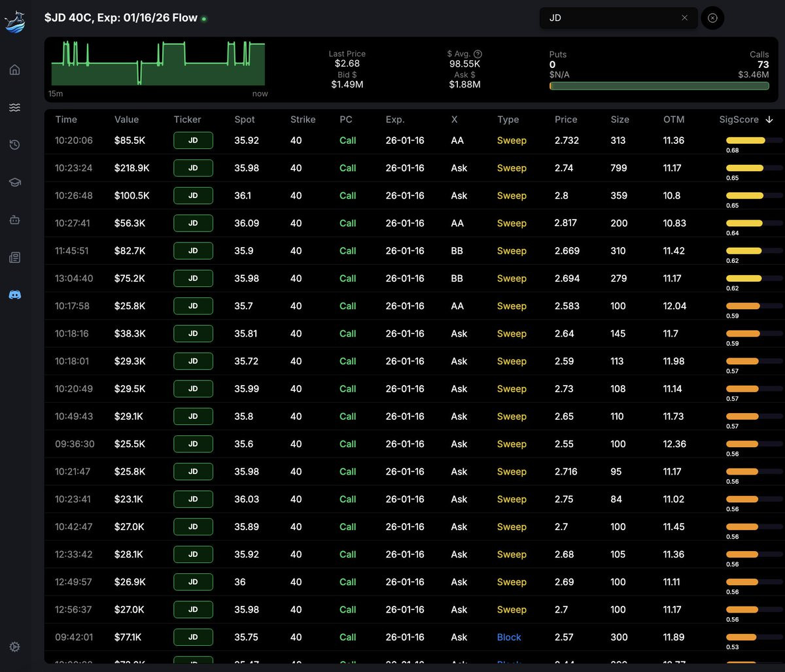Click the puts versus calls ratio bar

click(659, 86)
